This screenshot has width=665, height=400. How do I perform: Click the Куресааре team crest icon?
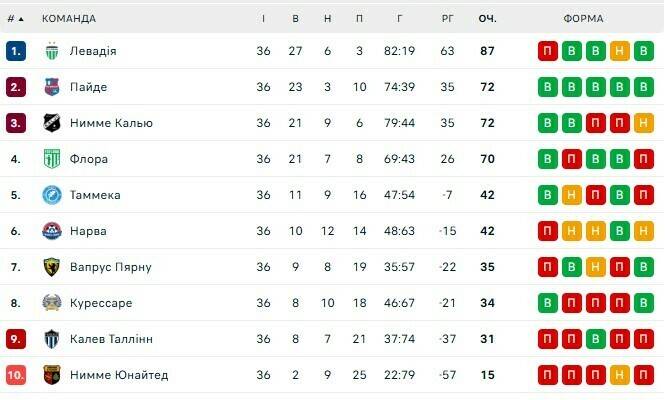pos(53,303)
